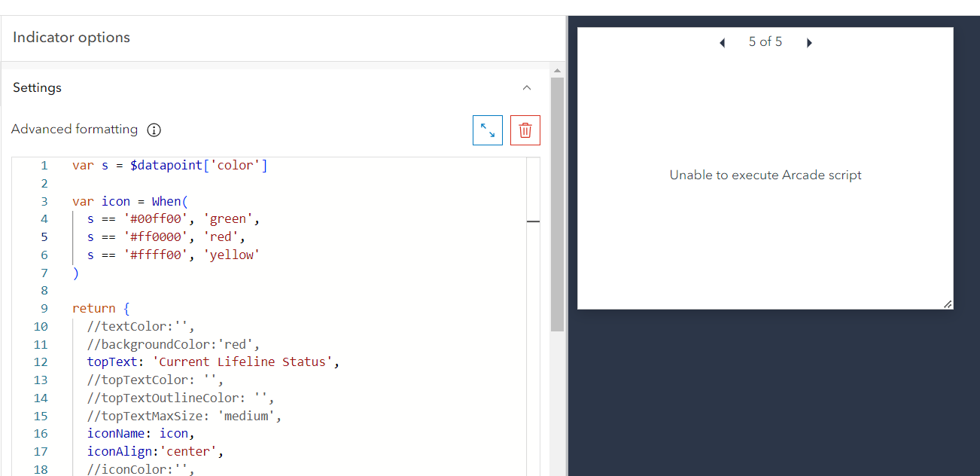This screenshot has height=476, width=980.
Task: Click the iconAlign center value
Action: (x=188, y=451)
